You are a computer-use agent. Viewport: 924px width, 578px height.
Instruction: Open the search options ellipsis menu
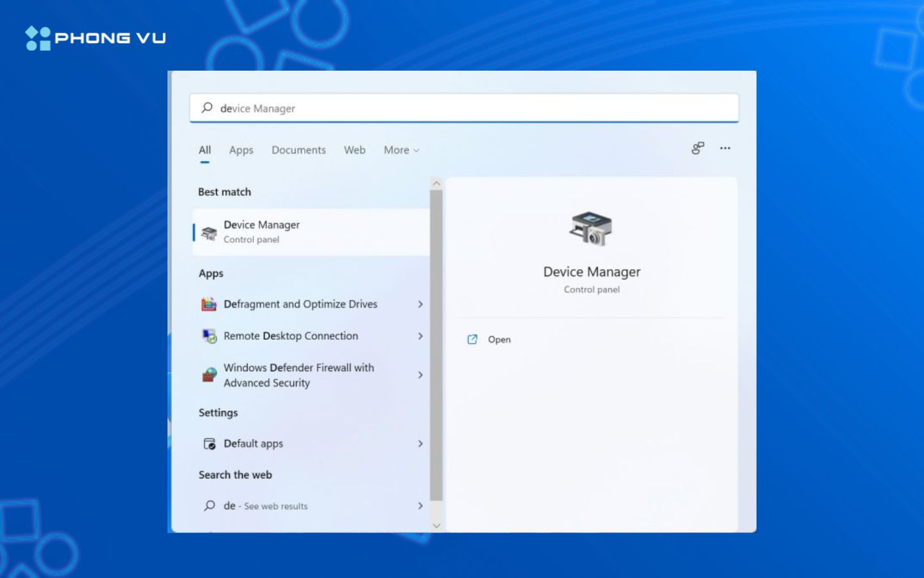pos(725,148)
